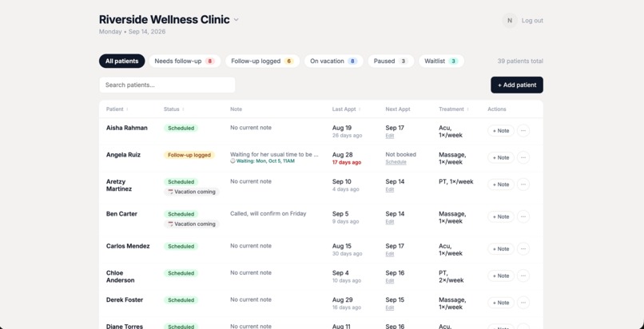Edit Ben Carter's next appointment
The image size is (644, 329).
pos(390,221)
